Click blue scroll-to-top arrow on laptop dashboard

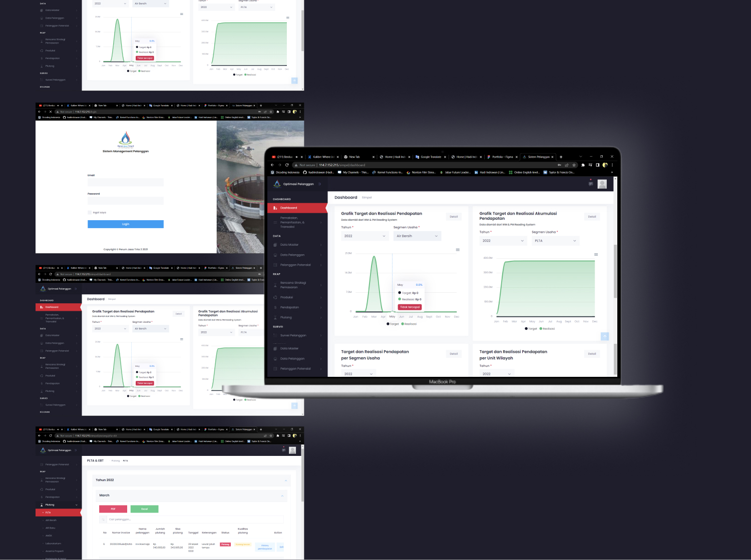tap(605, 336)
